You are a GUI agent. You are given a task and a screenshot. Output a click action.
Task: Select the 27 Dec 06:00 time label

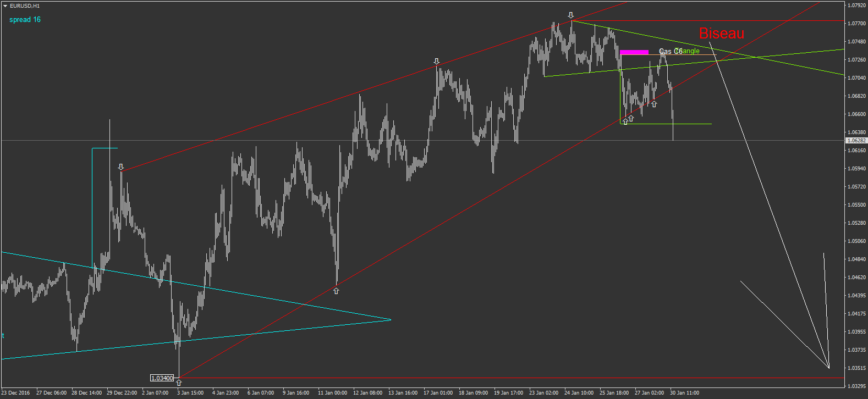pos(51,393)
